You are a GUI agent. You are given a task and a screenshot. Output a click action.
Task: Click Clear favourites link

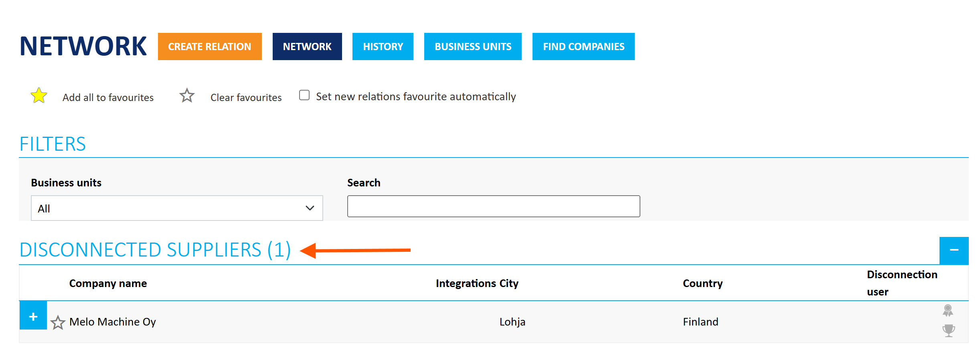coord(246,97)
